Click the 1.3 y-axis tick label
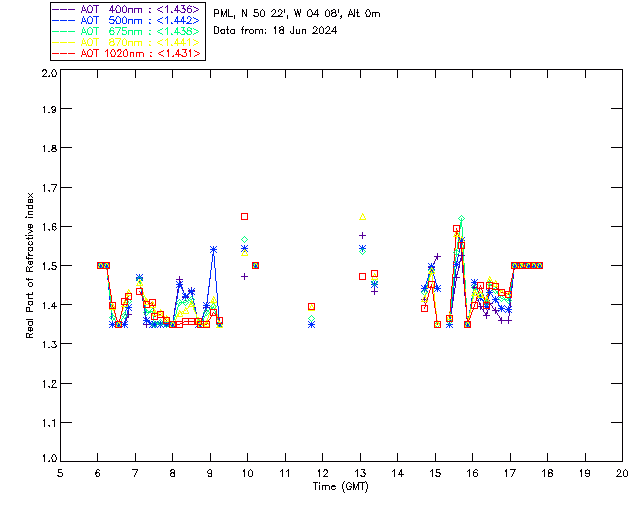Screen dimensions: 640x512 click(49, 344)
